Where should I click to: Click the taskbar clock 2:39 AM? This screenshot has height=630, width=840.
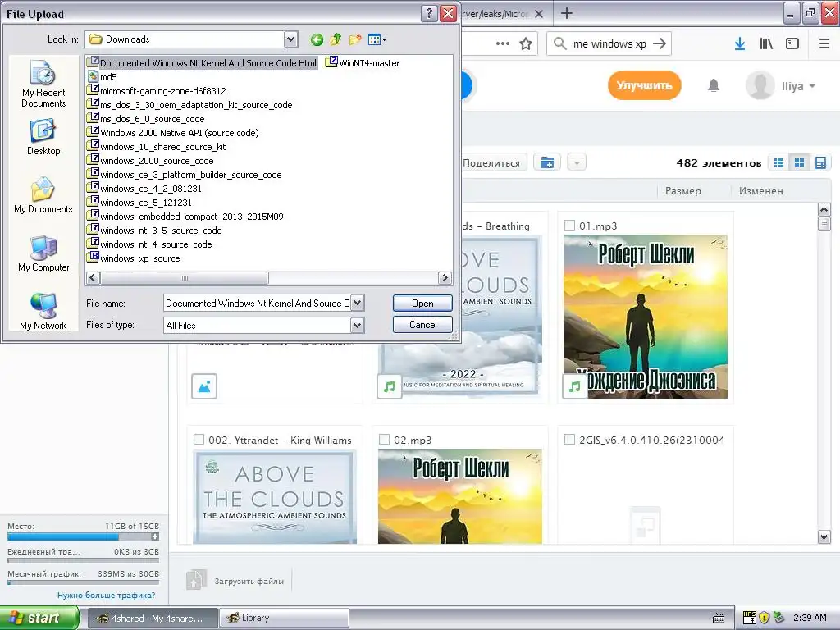coord(809,618)
